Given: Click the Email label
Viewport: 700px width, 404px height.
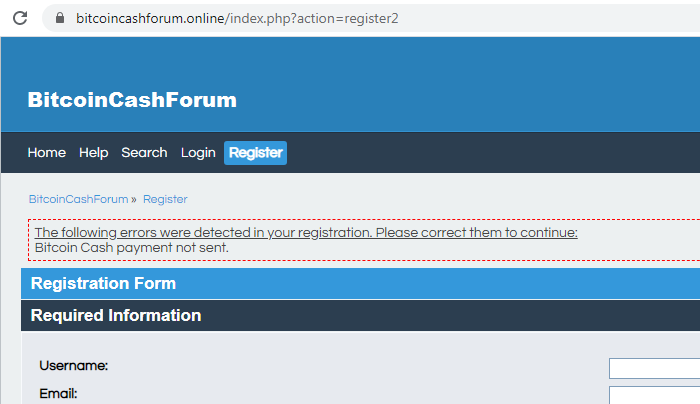Looking at the screenshot, I should 58,394.
